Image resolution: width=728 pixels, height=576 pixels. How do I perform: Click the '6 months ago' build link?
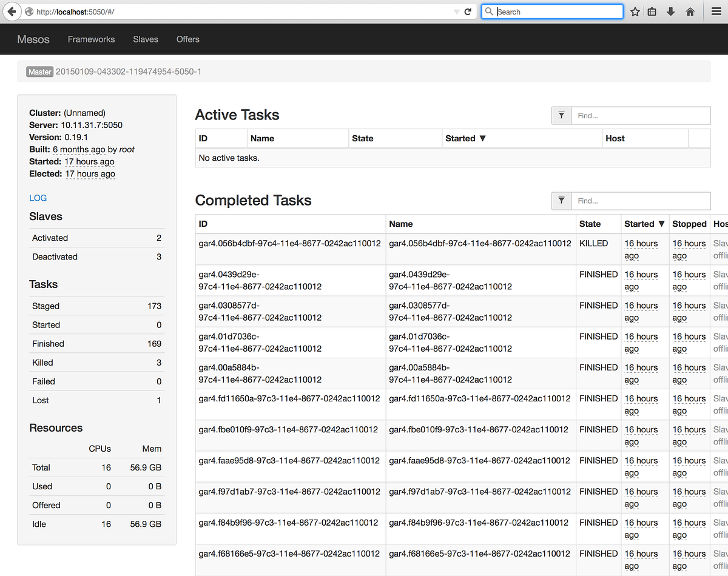coord(78,149)
